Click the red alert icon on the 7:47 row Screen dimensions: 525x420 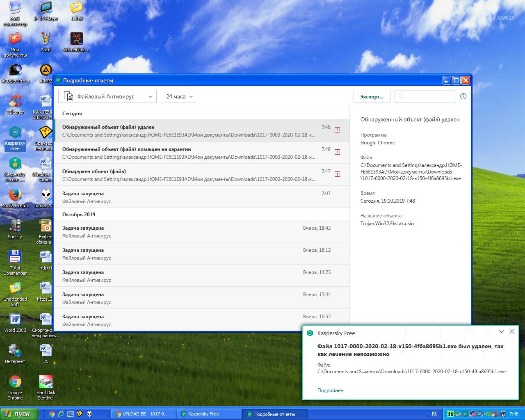coord(338,174)
